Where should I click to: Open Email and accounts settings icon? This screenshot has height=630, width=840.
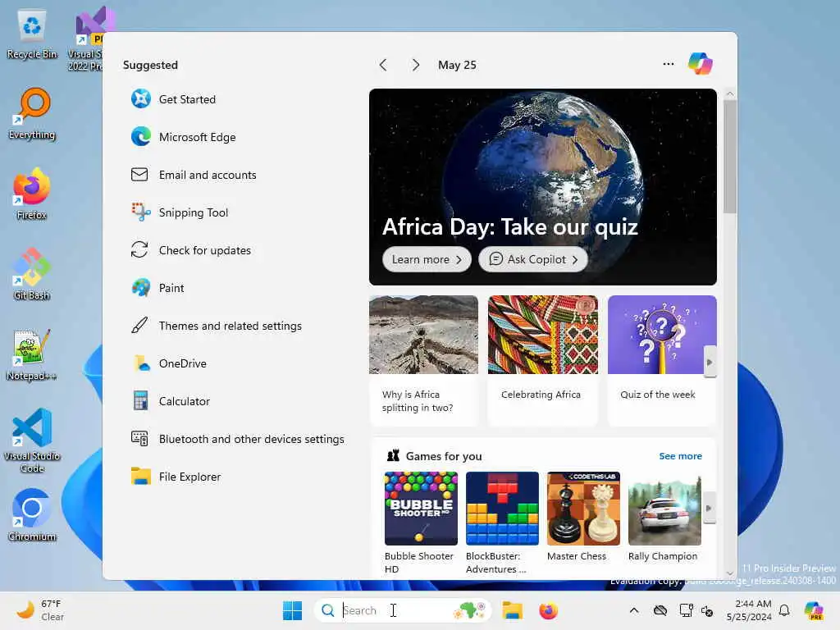139,175
